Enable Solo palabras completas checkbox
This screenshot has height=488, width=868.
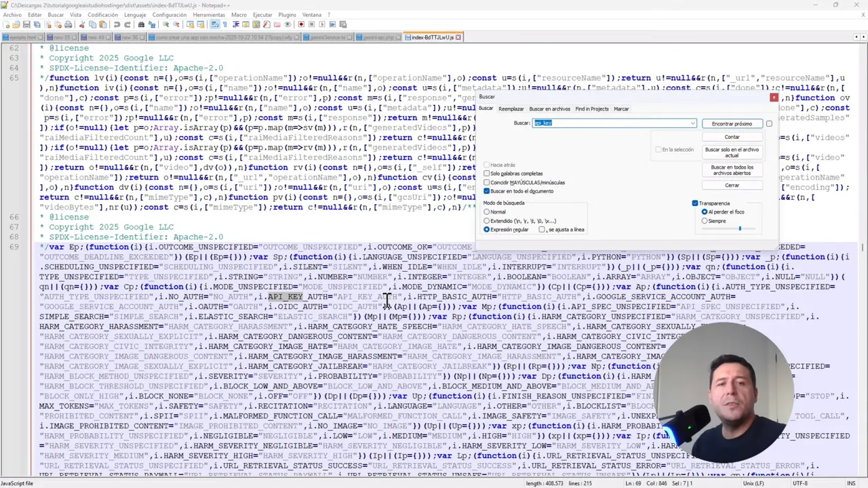[486, 174]
